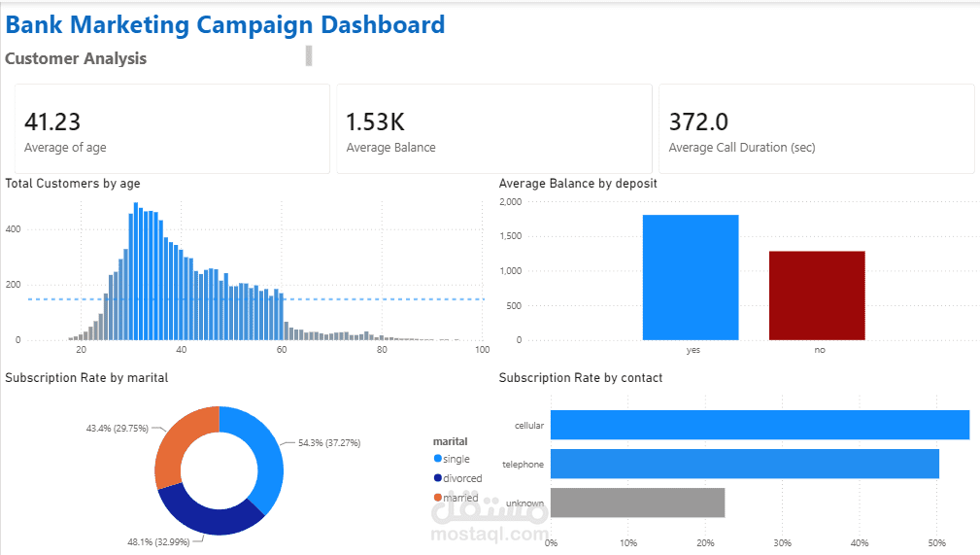Click the cellular contact bar
Screen dimensions: 980x555
coord(760,425)
